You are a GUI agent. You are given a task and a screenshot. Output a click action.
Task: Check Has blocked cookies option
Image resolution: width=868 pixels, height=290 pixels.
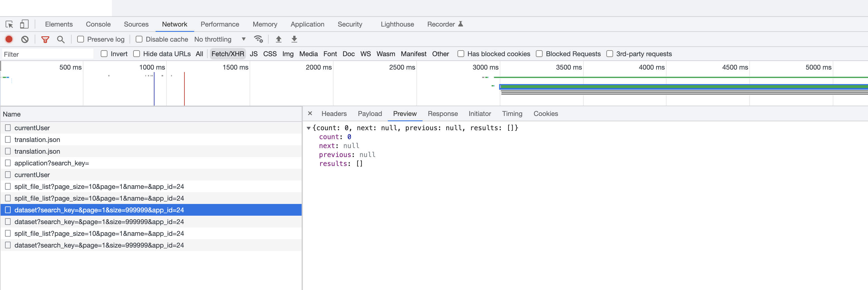click(x=461, y=54)
